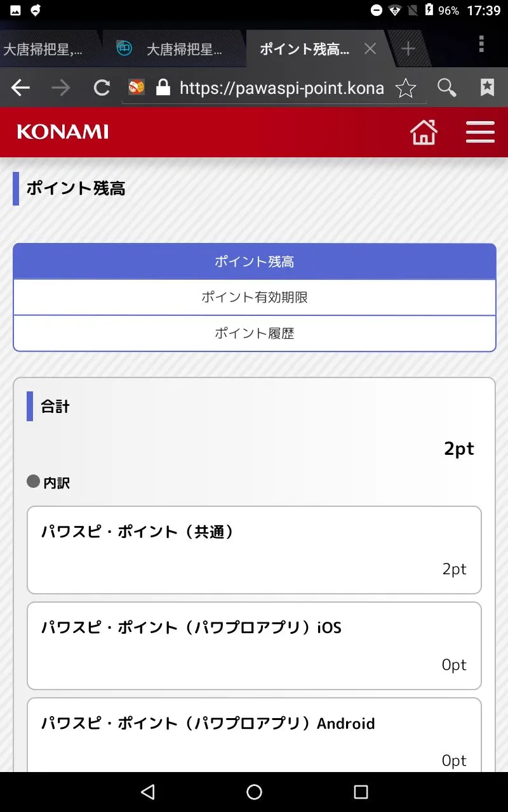Open the hamburger menu

tap(480, 132)
